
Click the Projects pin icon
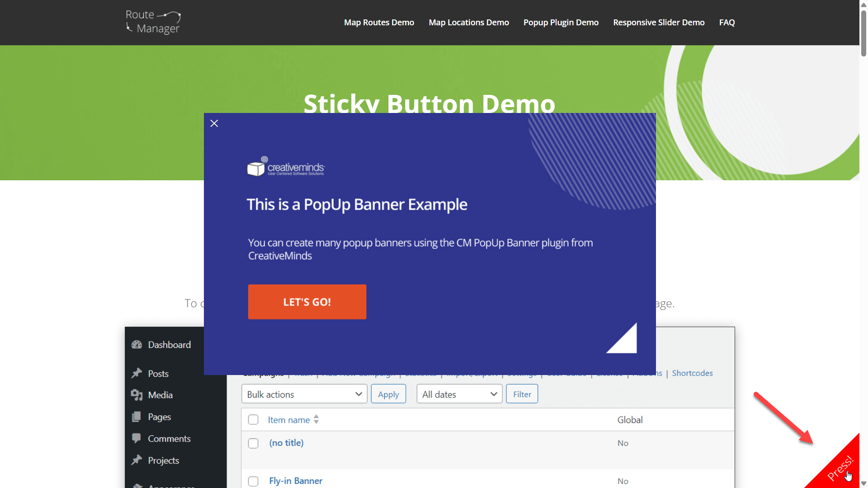coord(137,460)
